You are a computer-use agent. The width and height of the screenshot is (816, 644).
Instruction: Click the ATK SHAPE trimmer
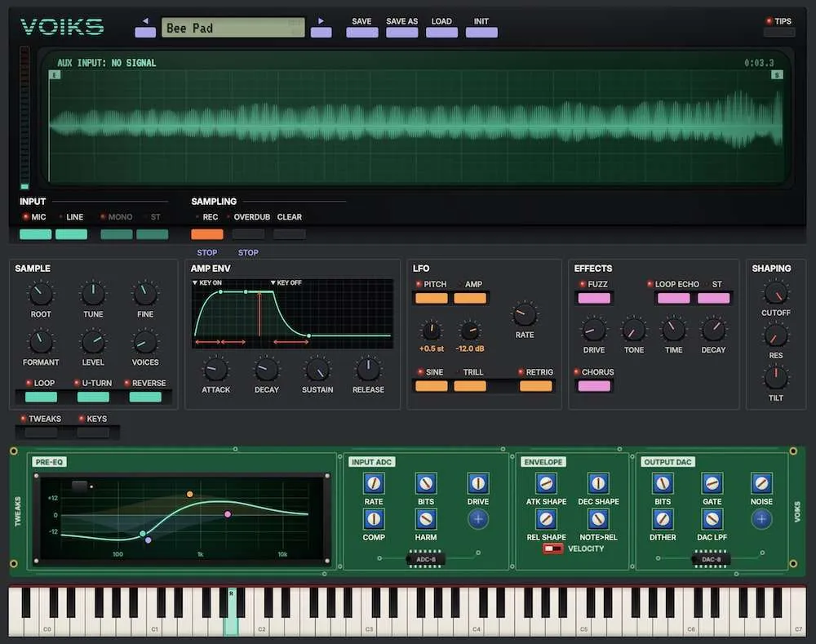546,484
